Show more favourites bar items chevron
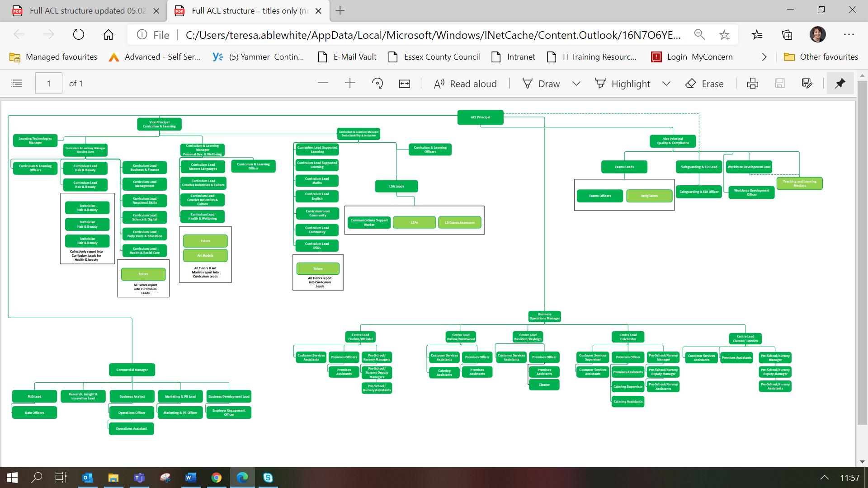 click(764, 57)
